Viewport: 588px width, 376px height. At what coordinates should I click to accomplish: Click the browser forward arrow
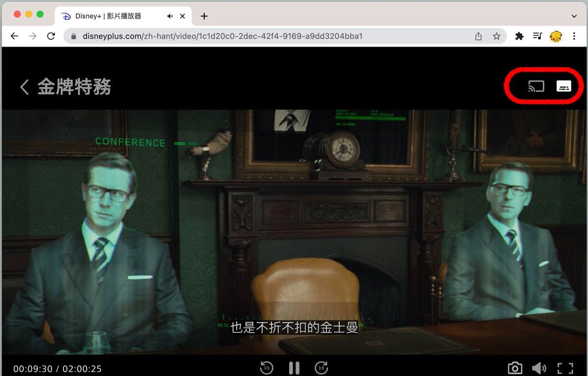32,36
